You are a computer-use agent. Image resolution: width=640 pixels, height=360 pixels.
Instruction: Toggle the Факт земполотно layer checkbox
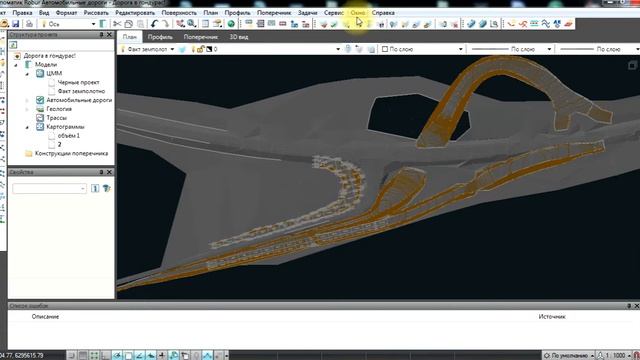pyautogui.click(x=51, y=91)
